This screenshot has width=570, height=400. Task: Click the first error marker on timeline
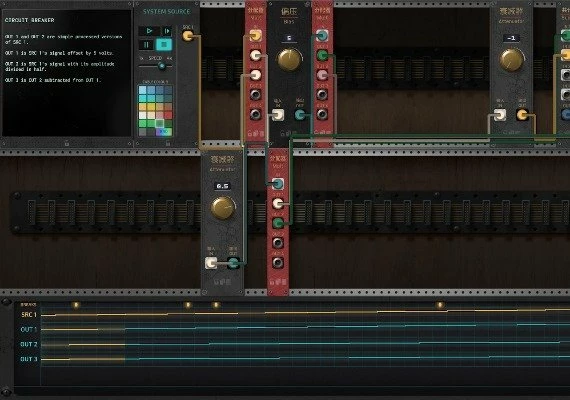pos(76,305)
